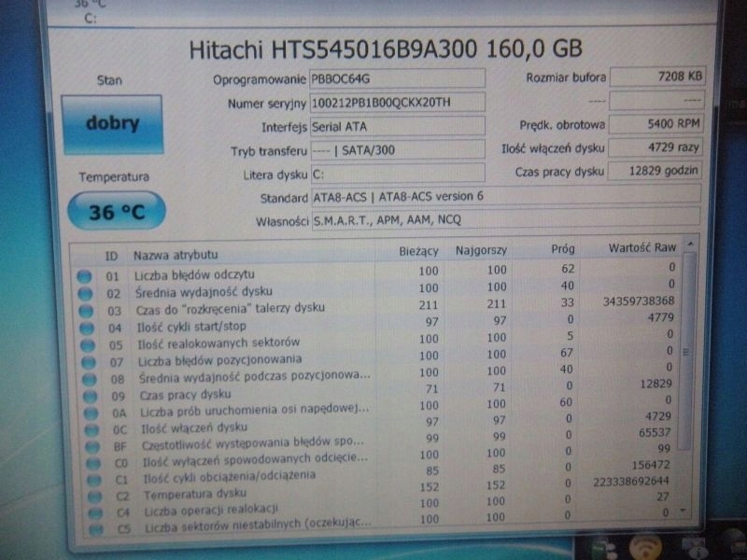The image size is (747, 560).
Task: Click the status circle for attribute 02
Action: pyautogui.click(x=85, y=293)
